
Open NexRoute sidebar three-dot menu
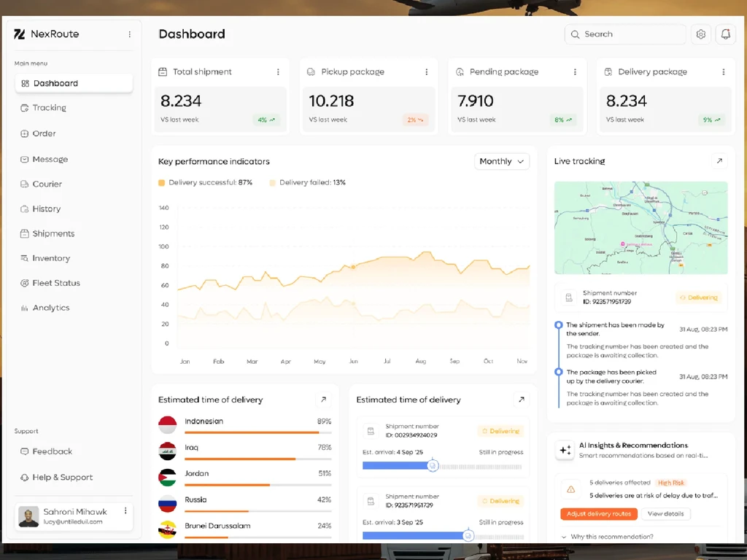130,34
